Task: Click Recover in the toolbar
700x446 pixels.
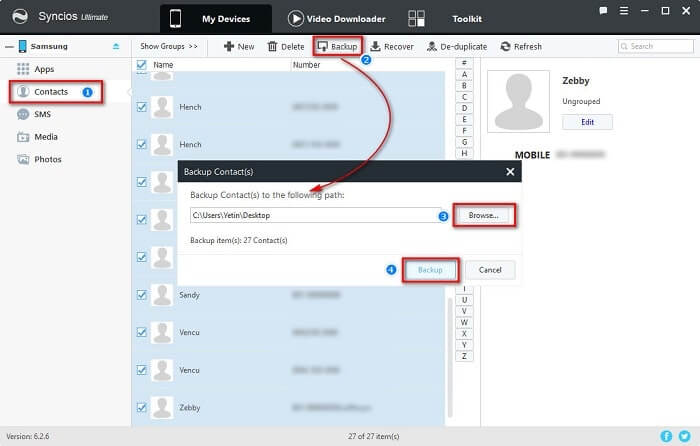Action: tap(392, 46)
